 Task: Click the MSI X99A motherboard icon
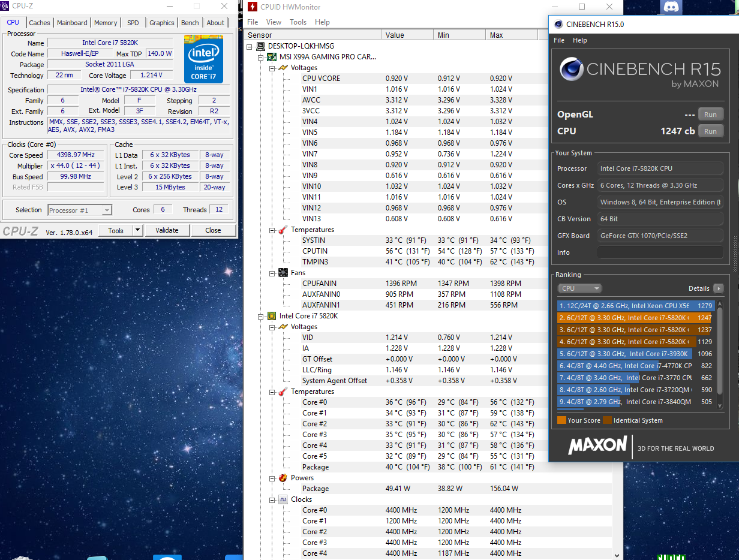pyautogui.click(x=271, y=57)
